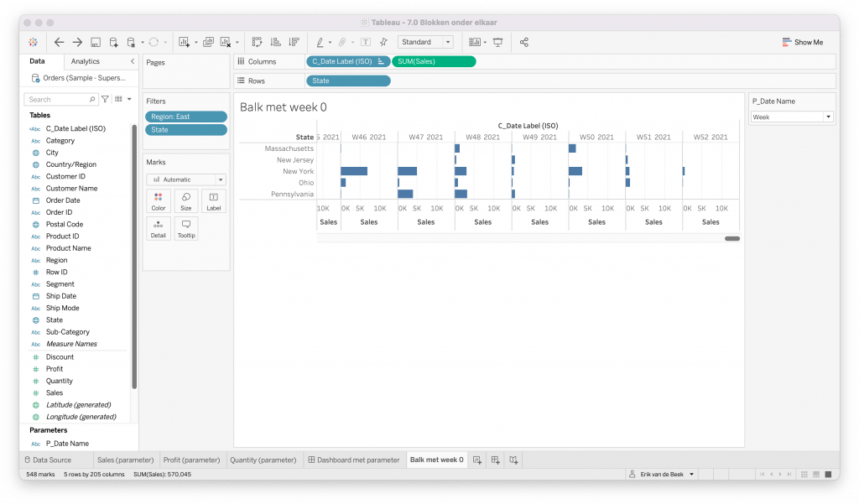Open the Standard fit dropdown
This screenshot has width=859, height=504.
pyautogui.click(x=425, y=42)
